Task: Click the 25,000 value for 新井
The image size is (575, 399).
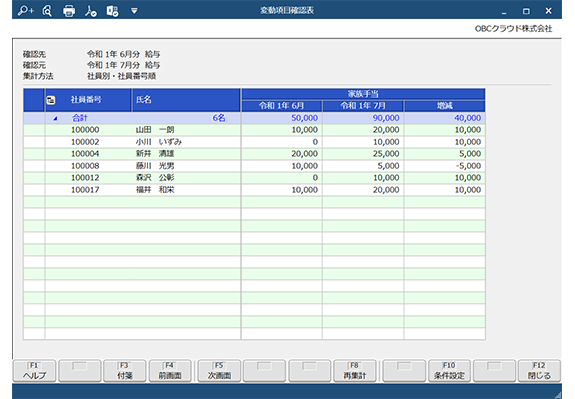Action: [386, 154]
